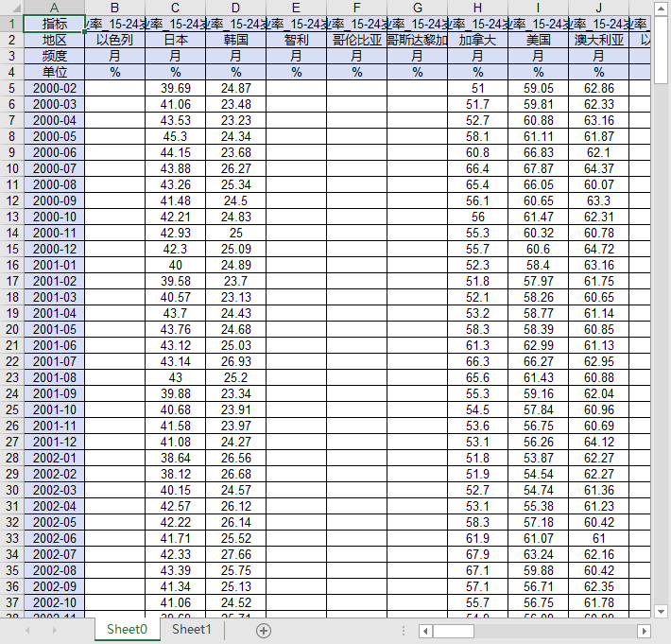The height and width of the screenshot is (644, 671).
Task: Select row 28 header
Action: click(x=12, y=458)
